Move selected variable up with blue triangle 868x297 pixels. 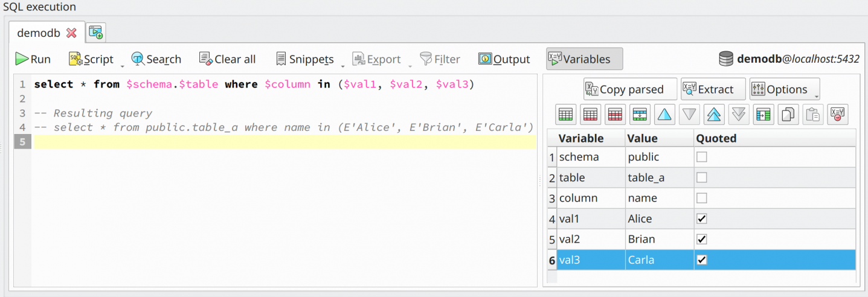tap(664, 114)
